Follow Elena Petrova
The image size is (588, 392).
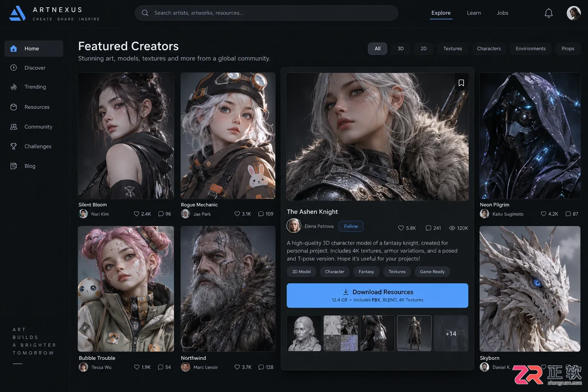click(x=351, y=226)
